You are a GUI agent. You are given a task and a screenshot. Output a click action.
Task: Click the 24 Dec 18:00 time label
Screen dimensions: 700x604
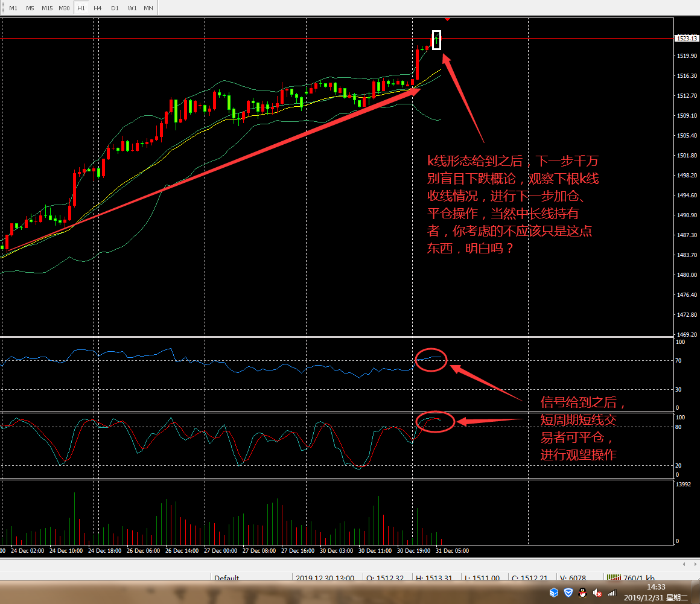point(104,551)
